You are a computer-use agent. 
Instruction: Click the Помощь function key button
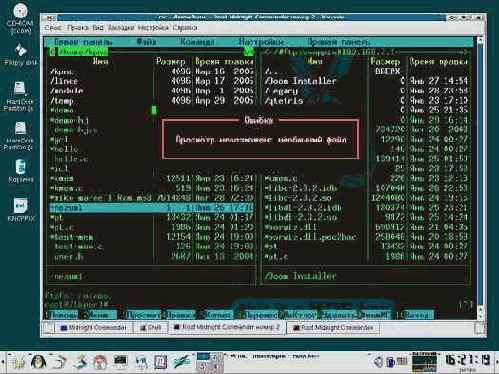click(63, 315)
